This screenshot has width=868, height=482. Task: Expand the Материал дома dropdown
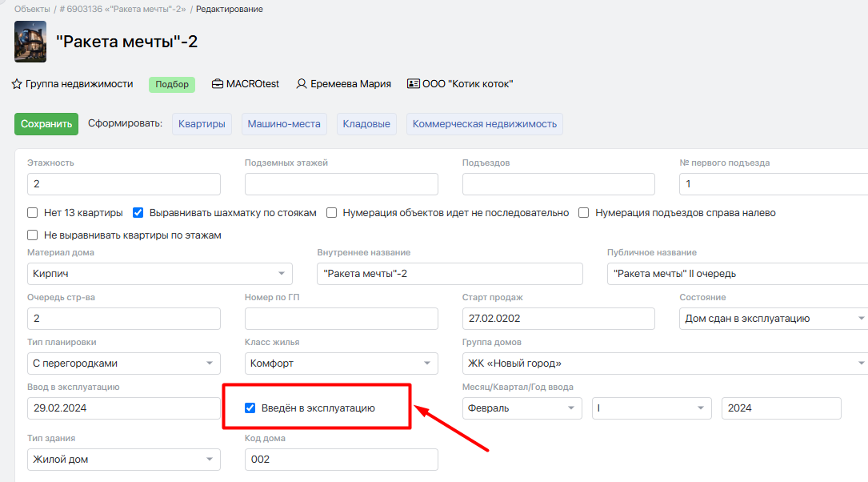click(x=159, y=274)
